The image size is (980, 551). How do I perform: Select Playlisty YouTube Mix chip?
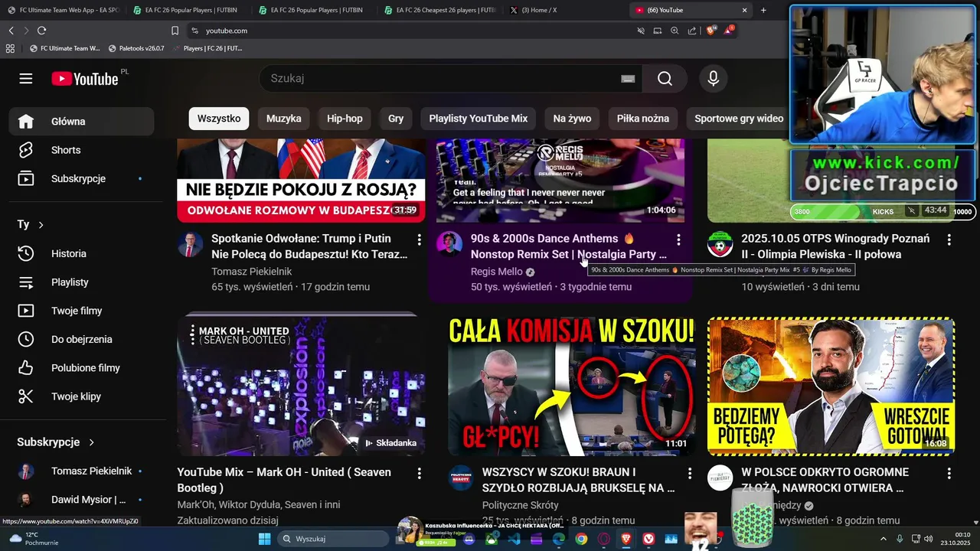click(x=479, y=119)
